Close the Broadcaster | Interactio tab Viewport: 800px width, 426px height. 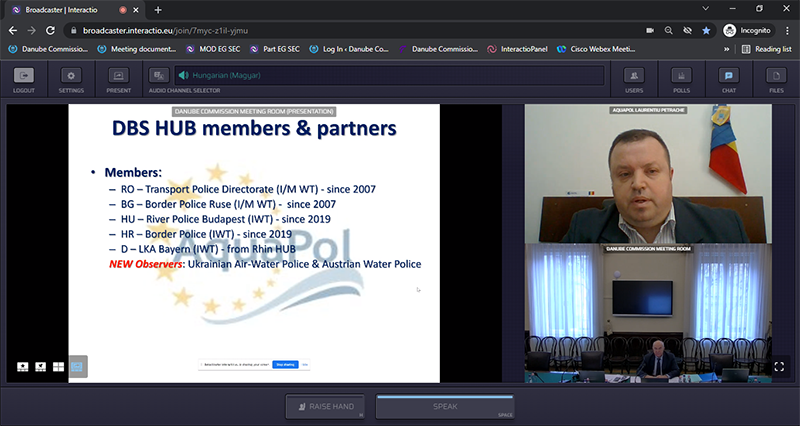tap(136, 10)
